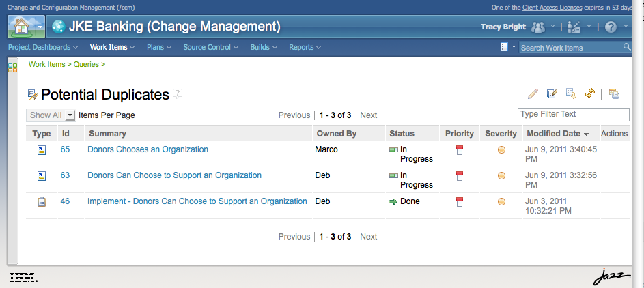Click the work item menu icon beside search
Image resolution: width=644 pixels, height=288 pixels.
click(505, 47)
